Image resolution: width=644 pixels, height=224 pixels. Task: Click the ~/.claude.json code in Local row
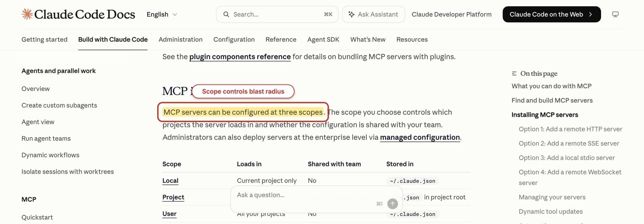(413, 181)
